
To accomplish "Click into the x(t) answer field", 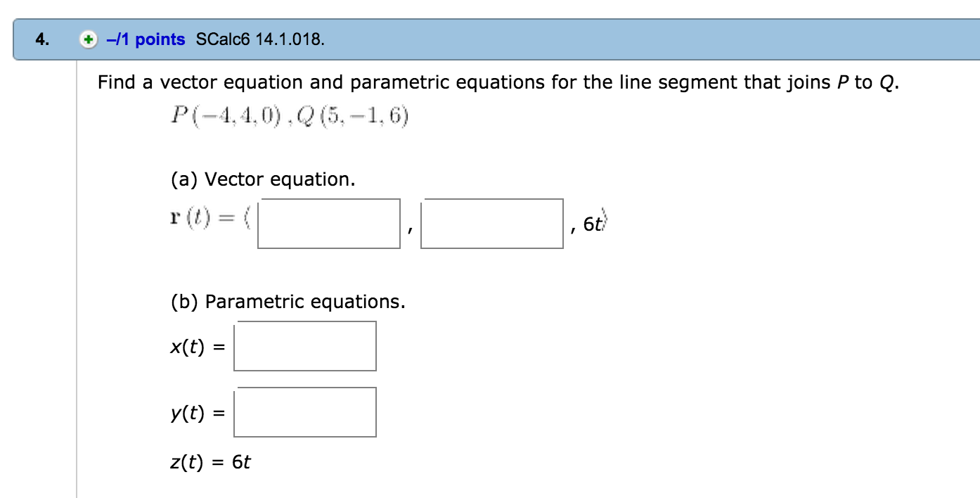I will pyautogui.click(x=305, y=346).
